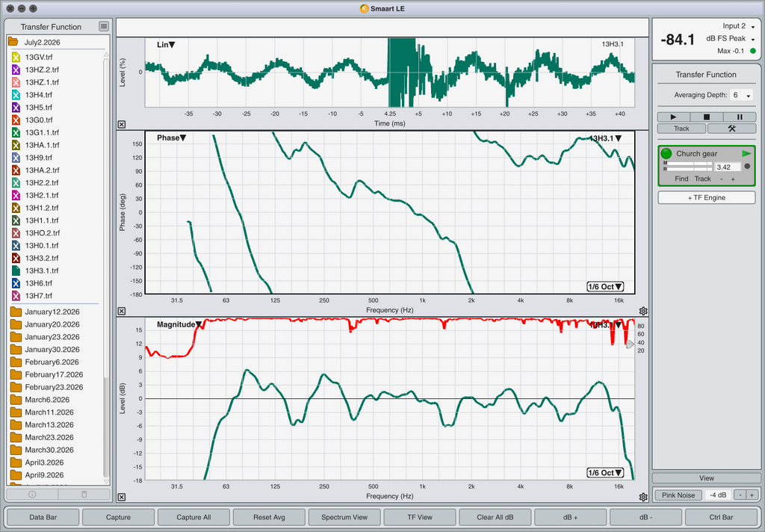The width and height of the screenshot is (765, 532).
Task: Start the Church gear engine with its green arrow
Action: point(746,153)
